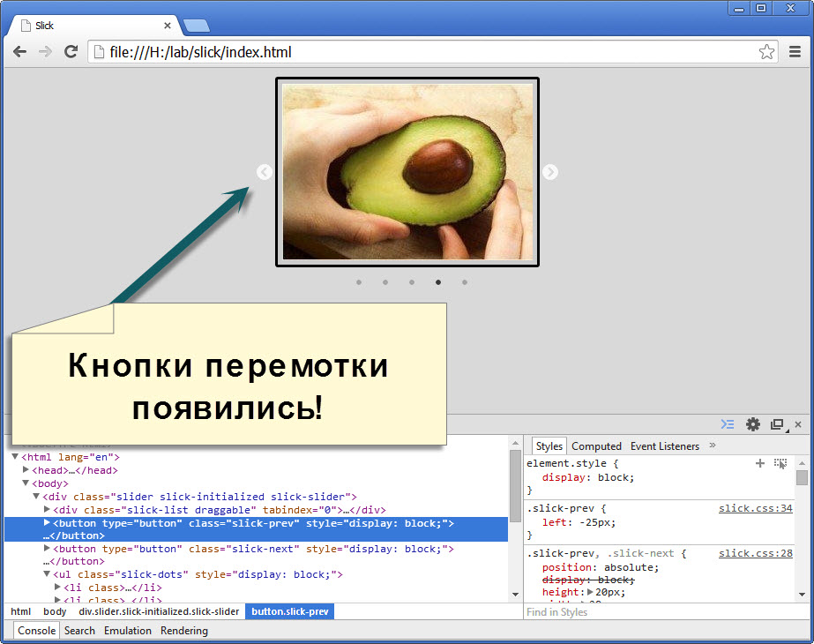Select the second slider pagination dot
This screenshot has height=644, width=814.
click(385, 282)
